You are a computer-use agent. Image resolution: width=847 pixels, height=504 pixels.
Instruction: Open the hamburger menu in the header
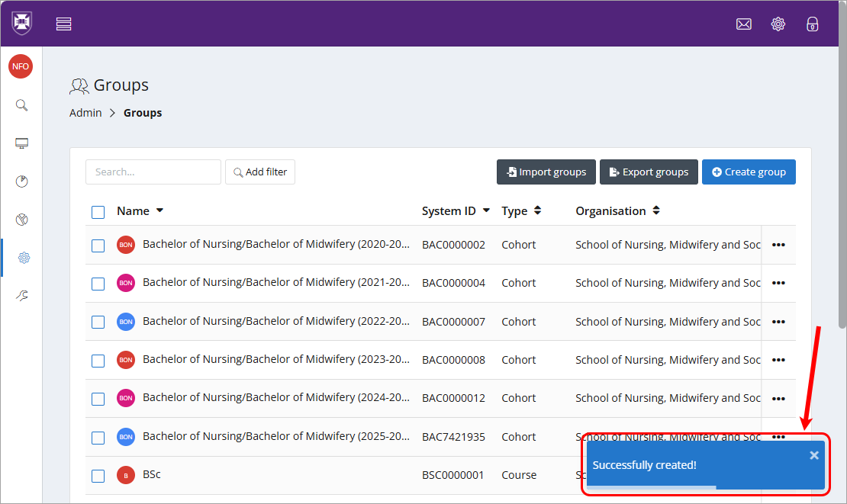point(64,24)
